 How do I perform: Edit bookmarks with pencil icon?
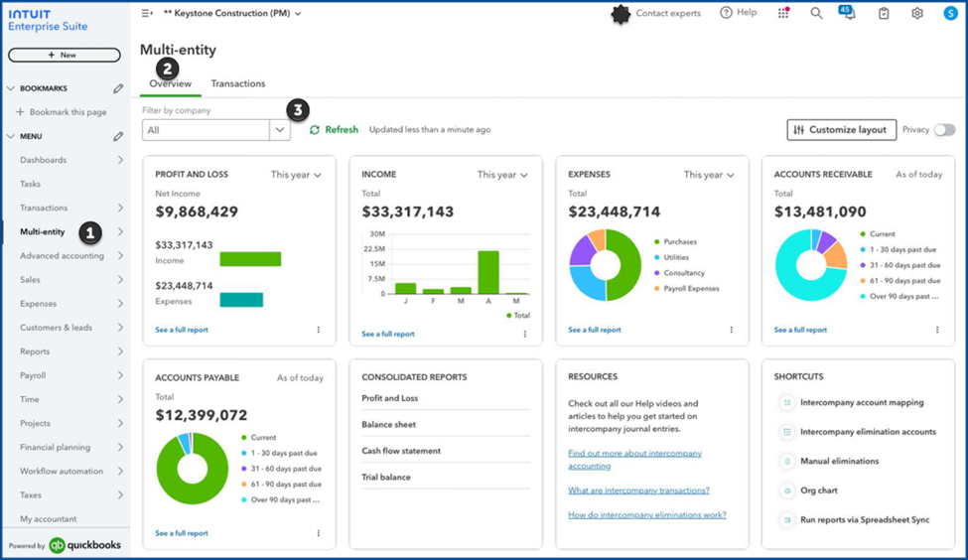[x=118, y=88]
